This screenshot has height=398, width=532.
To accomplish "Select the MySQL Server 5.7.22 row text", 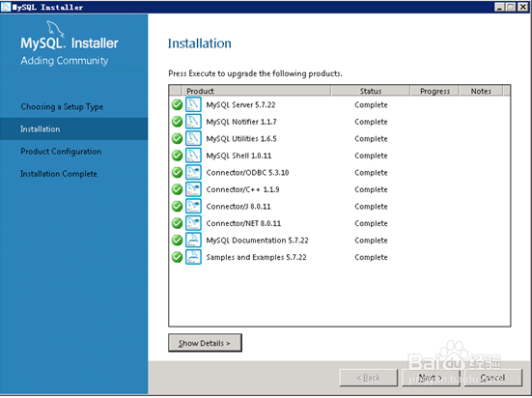I will [x=240, y=104].
